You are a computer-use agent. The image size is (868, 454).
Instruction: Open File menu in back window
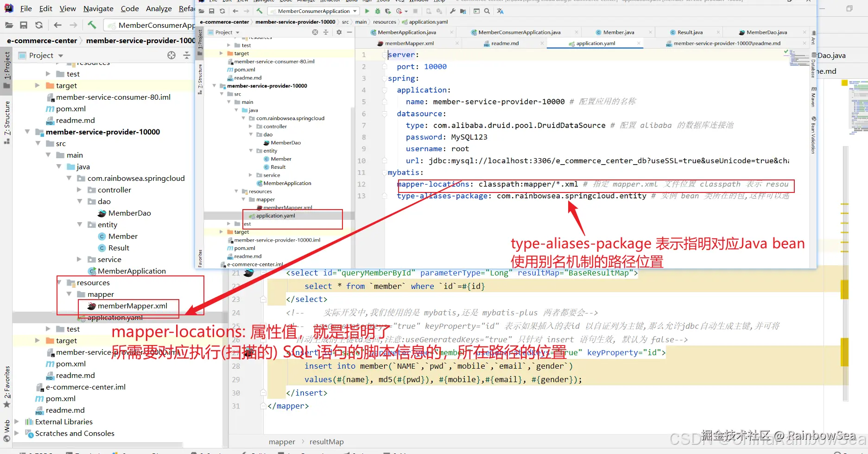pos(26,8)
